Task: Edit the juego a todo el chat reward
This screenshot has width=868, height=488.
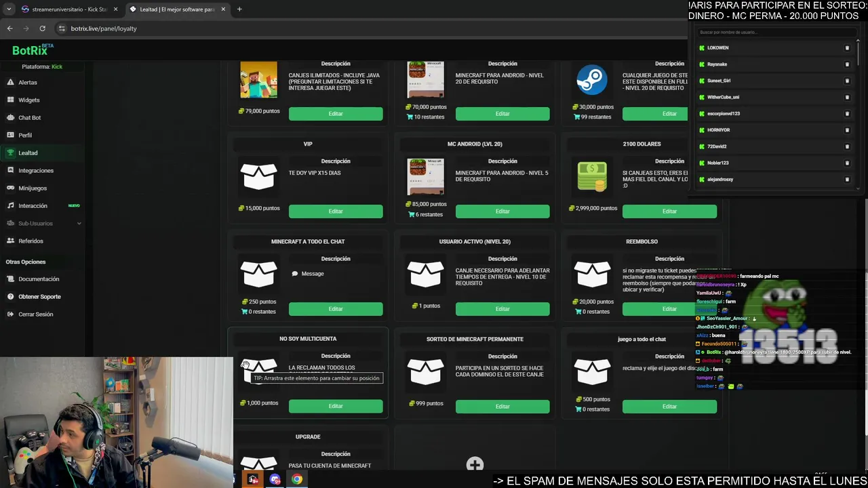Action: pos(669,407)
